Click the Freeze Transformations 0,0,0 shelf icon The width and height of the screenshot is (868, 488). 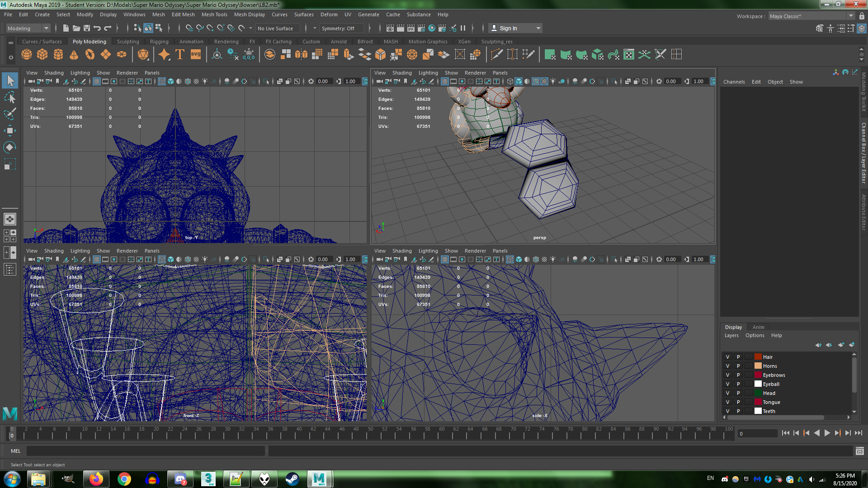[249, 55]
